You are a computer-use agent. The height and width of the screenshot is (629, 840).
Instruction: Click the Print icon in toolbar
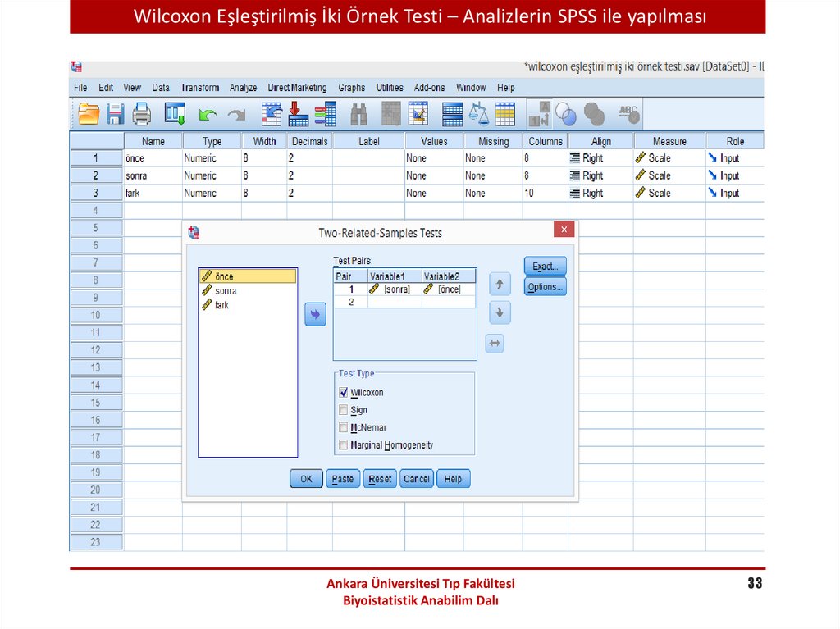(x=142, y=113)
